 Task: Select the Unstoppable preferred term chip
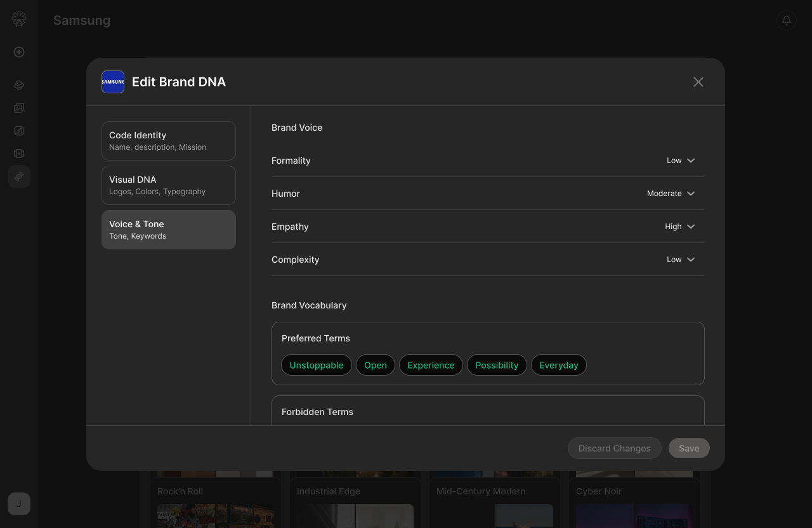[x=317, y=365]
